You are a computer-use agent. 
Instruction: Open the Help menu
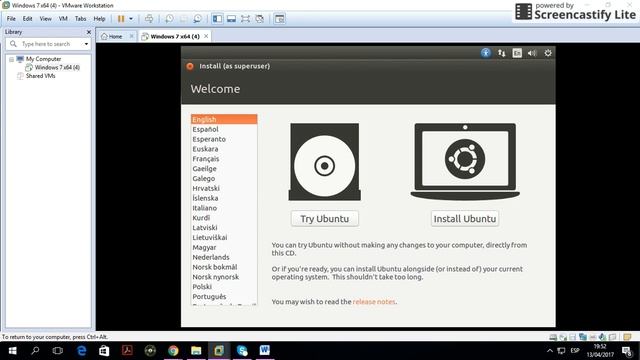pos(99,19)
